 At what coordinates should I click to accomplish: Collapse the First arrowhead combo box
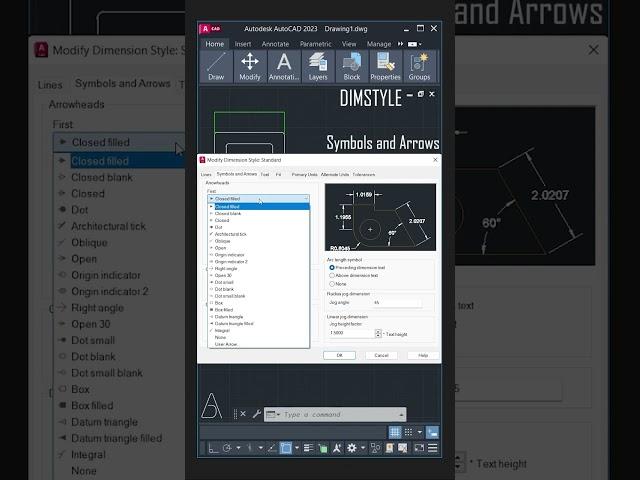coord(258,198)
